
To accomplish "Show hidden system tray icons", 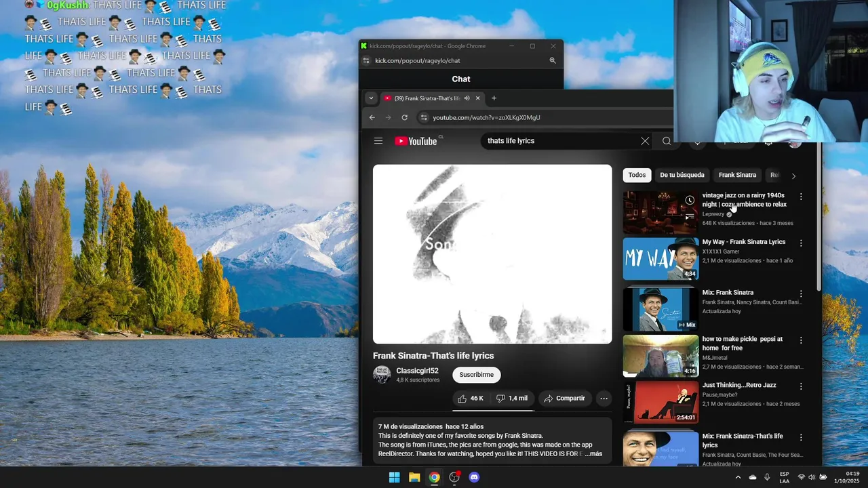I will tap(738, 477).
